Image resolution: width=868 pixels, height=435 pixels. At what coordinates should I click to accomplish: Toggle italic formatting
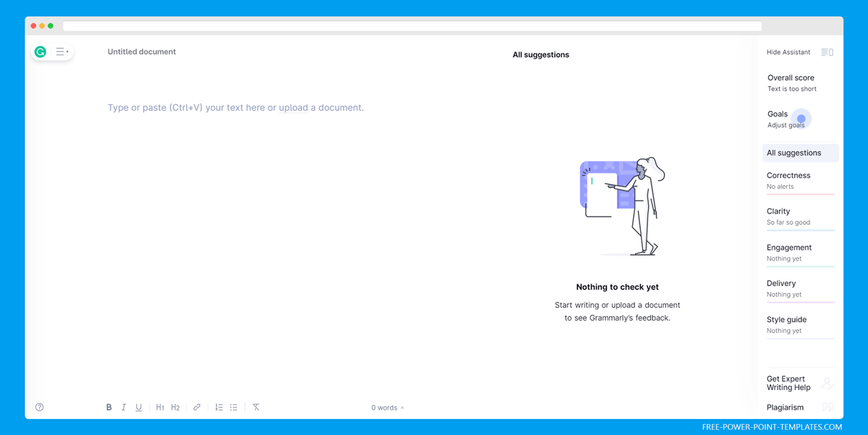tap(124, 407)
